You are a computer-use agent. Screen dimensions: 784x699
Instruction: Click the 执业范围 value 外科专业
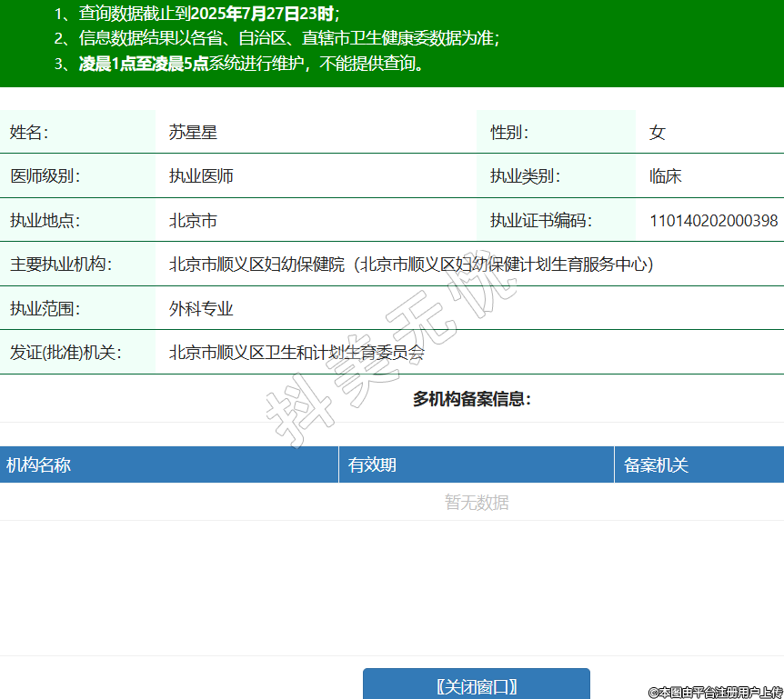coord(201,309)
